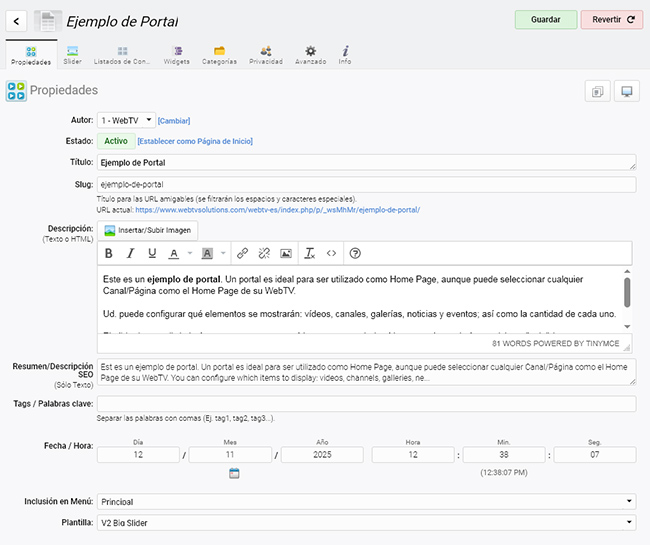Screen dimensions: 650x545
Task: Open the Categorías tab
Action: tap(219, 55)
